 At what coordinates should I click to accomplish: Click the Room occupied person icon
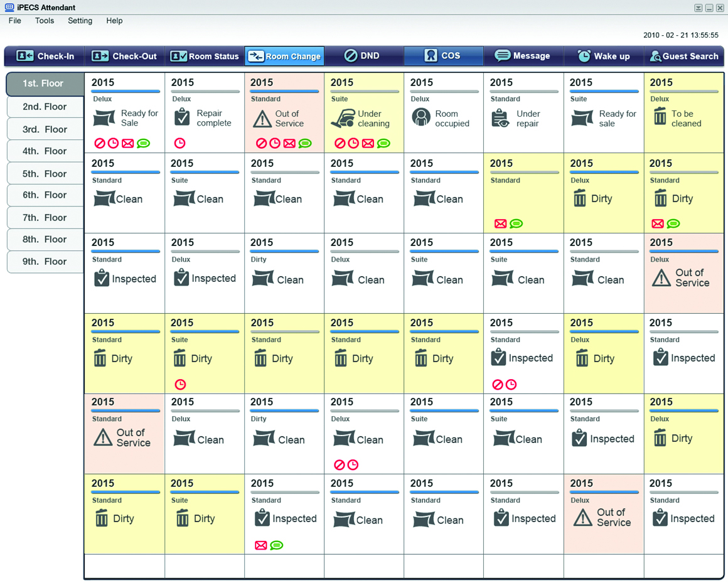coord(421,117)
